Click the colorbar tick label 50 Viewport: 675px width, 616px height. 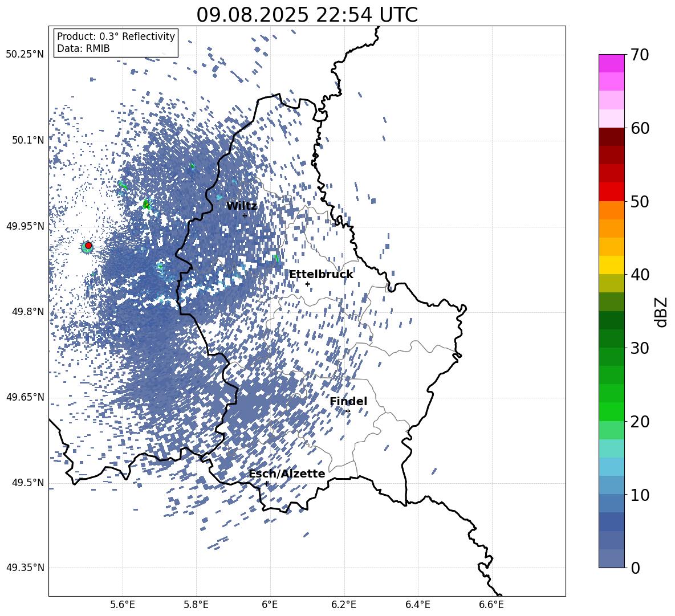coord(640,202)
